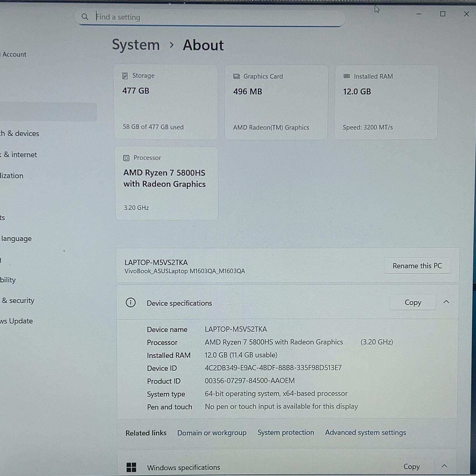Click the Storage card icon

pyautogui.click(x=125, y=76)
